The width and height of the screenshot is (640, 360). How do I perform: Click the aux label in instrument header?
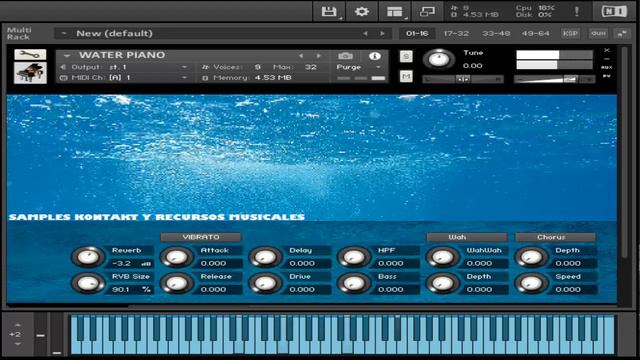(607, 67)
